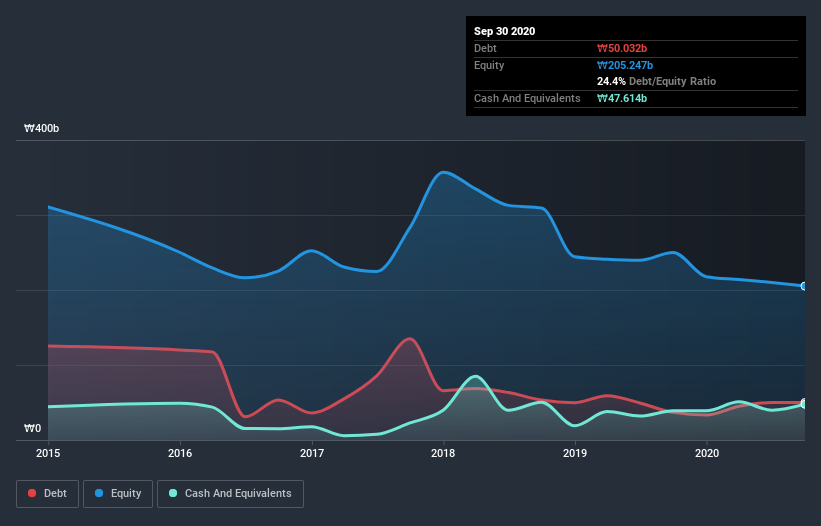Viewport: 821px width, 526px height.
Task: Select the 2019 x-axis label
Action: tap(575, 453)
